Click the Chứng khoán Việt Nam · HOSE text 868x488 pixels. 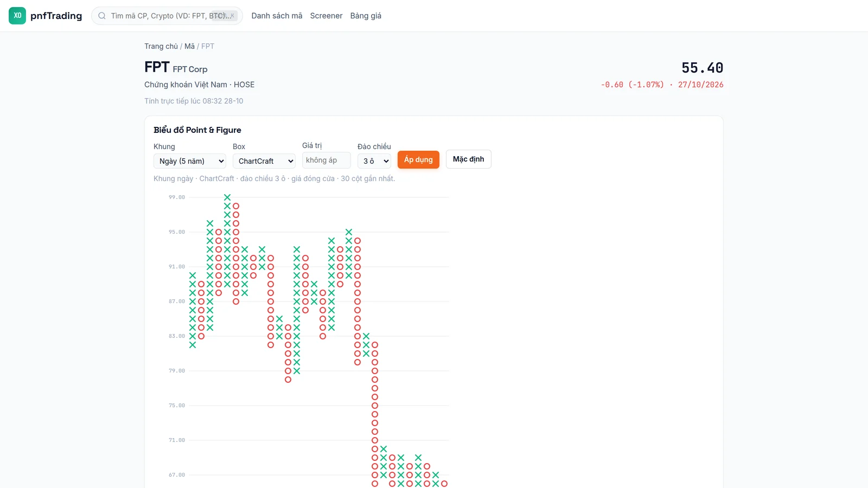pyautogui.click(x=200, y=85)
